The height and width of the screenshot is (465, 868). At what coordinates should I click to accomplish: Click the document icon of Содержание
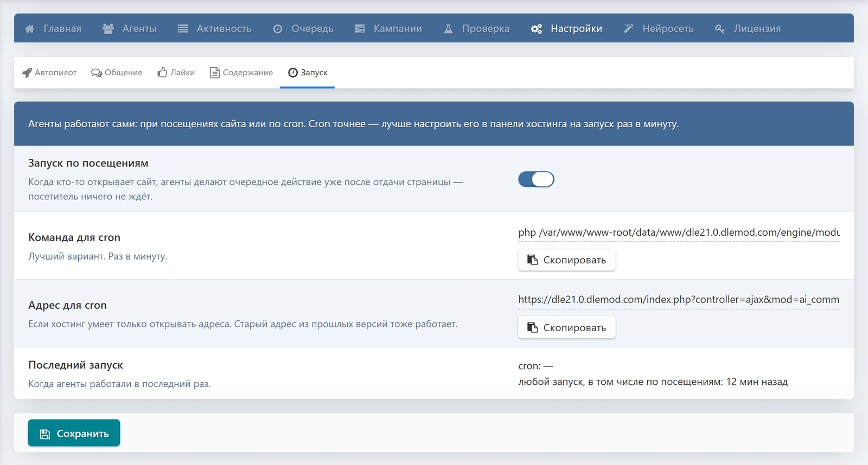(215, 73)
